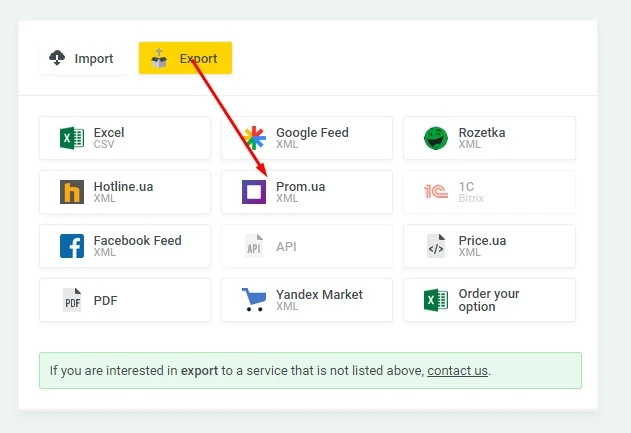Choose Hotline.ua XML export
Viewport: 631px width, 433px height.
[x=125, y=192]
